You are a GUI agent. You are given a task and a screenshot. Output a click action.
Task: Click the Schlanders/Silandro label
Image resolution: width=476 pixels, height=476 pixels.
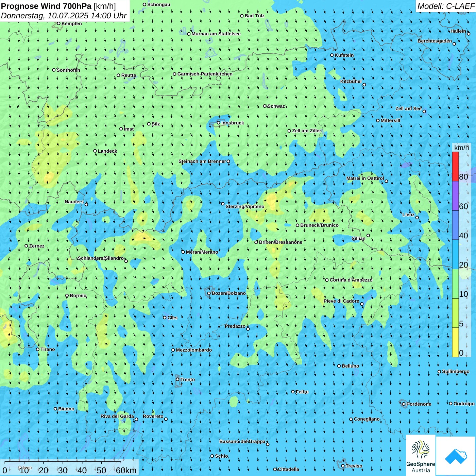(x=101, y=258)
